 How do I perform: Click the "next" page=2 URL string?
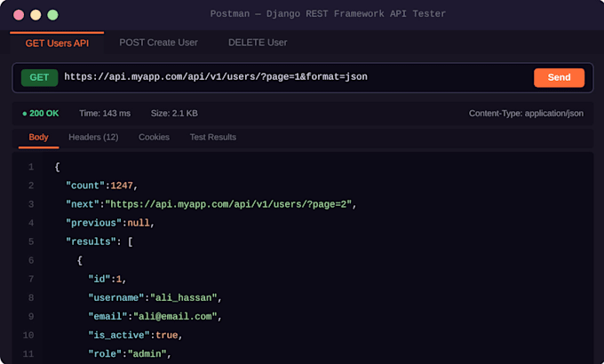point(228,204)
